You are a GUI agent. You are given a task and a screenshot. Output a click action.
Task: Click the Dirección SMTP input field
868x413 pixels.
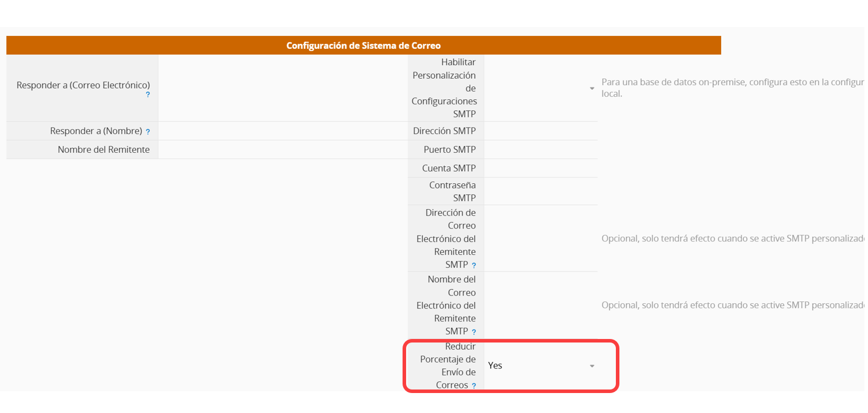pos(541,131)
